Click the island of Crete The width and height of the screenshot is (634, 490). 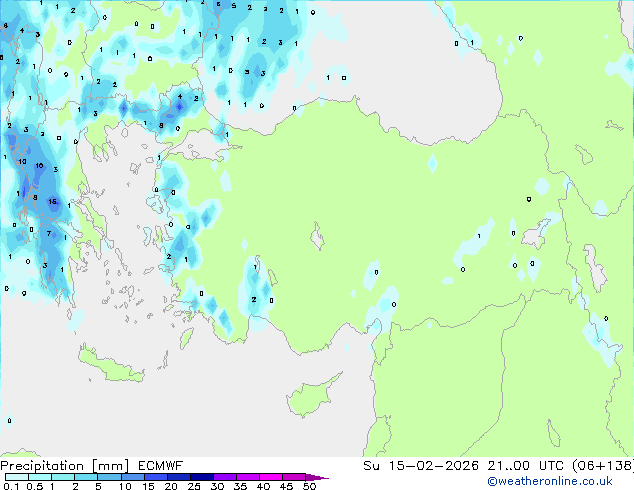111,365
